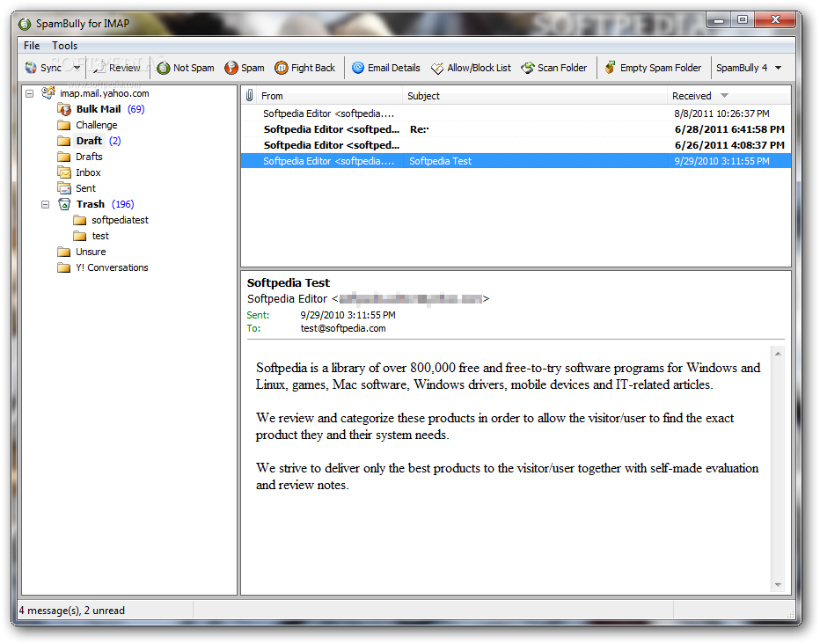Click the account mail server icon
The image size is (820, 644).
click(x=48, y=93)
